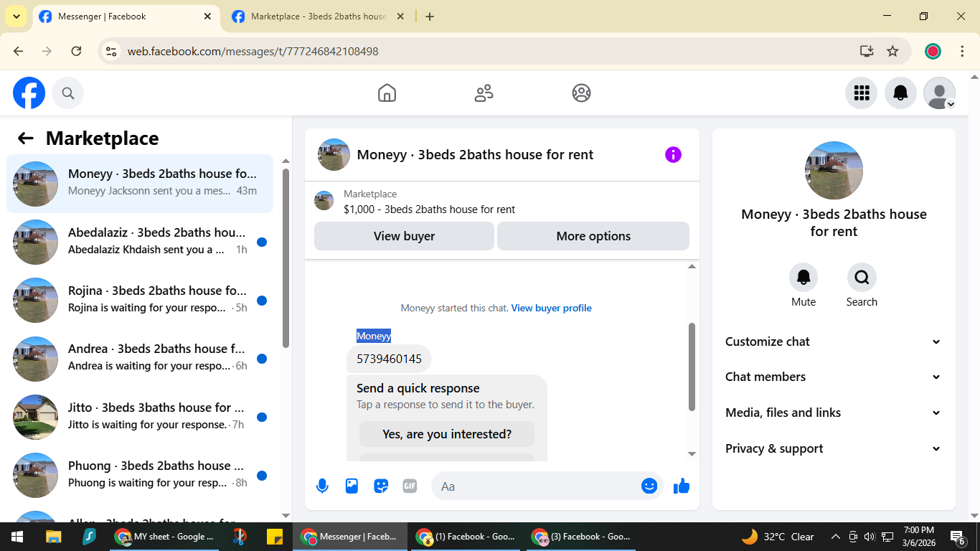The height and width of the screenshot is (551, 980).
Task: Switch to (3) Facebook taskbar window
Action: (x=581, y=537)
